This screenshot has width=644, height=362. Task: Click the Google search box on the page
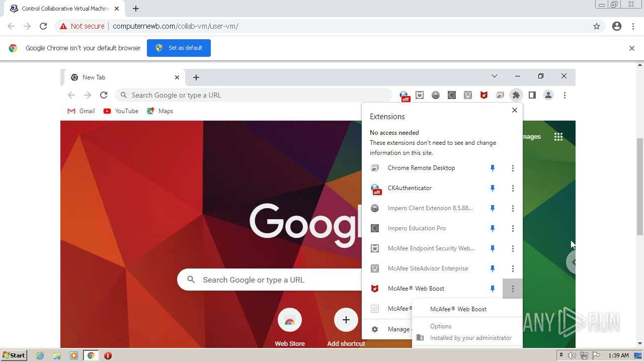pyautogui.click(x=269, y=280)
